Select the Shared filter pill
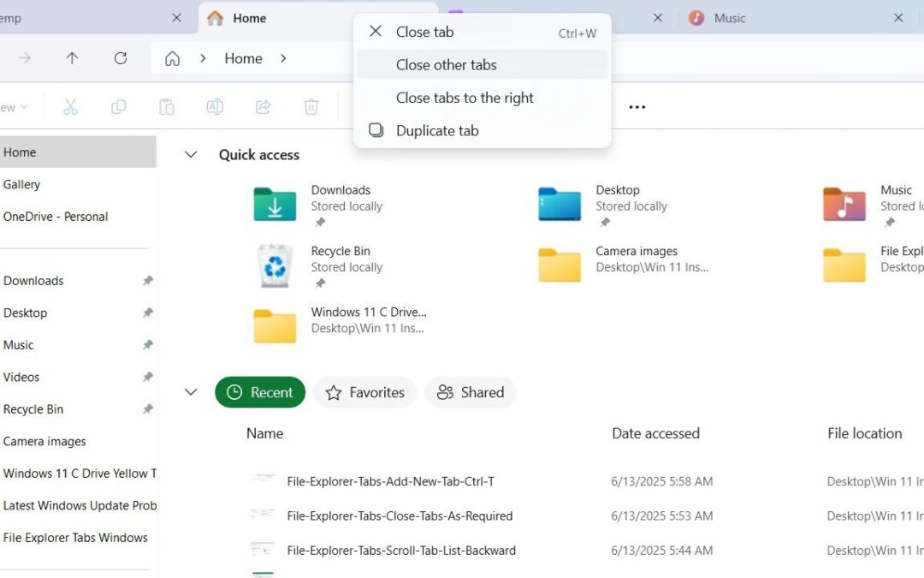Viewport: 924px width, 578px height. click(x=471, y=392)
